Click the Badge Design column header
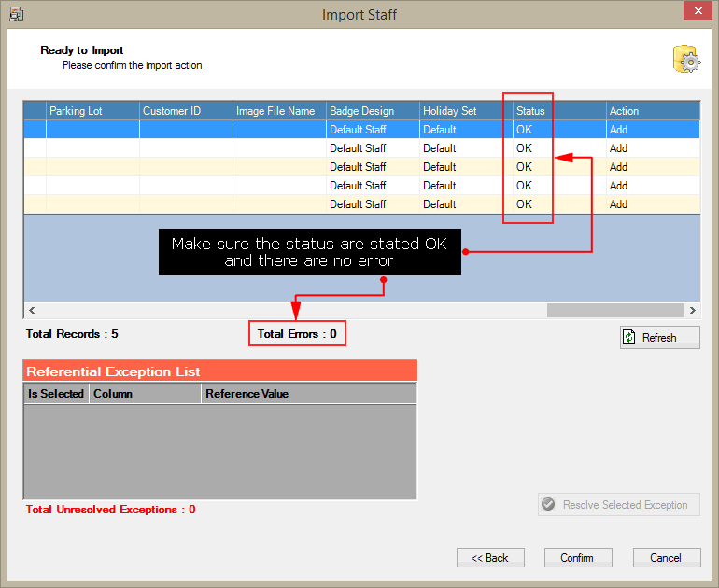 (373, 111)
